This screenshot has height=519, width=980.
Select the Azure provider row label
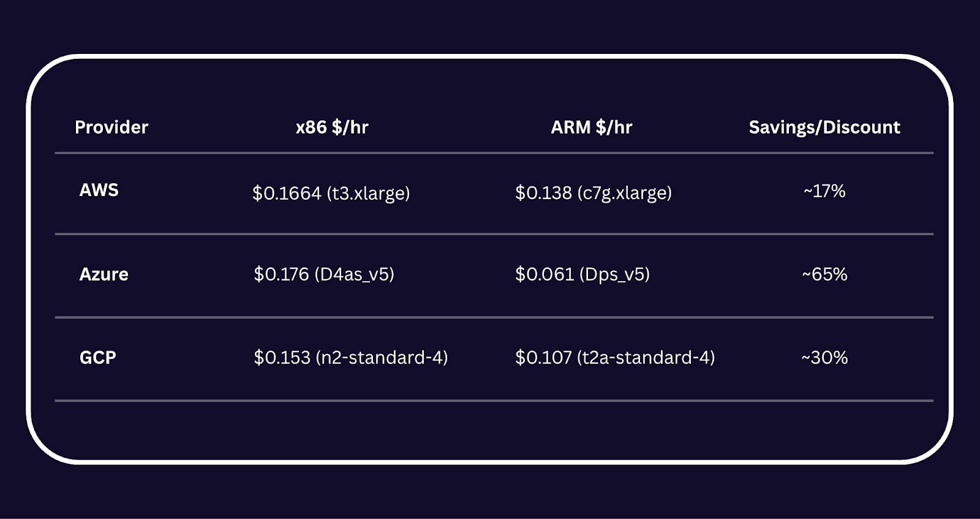[104, 274]
